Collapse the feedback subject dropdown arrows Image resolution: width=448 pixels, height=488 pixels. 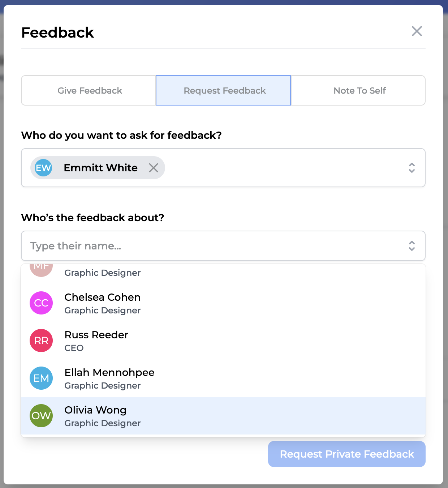tap(412, 246)
